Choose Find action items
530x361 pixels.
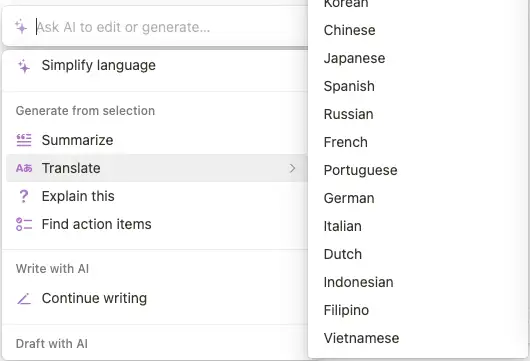point(156,224)
